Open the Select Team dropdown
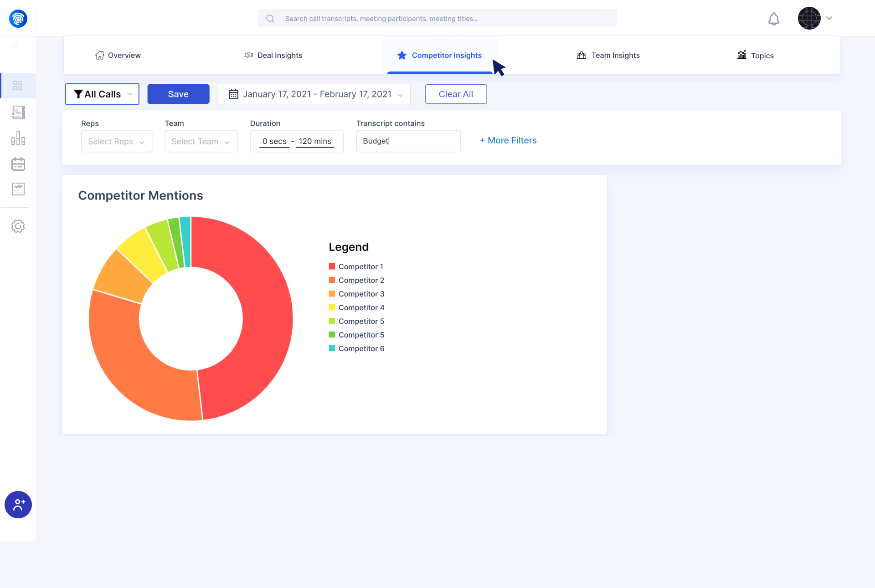This screenshot has height=588, width=875. point(201,141)
